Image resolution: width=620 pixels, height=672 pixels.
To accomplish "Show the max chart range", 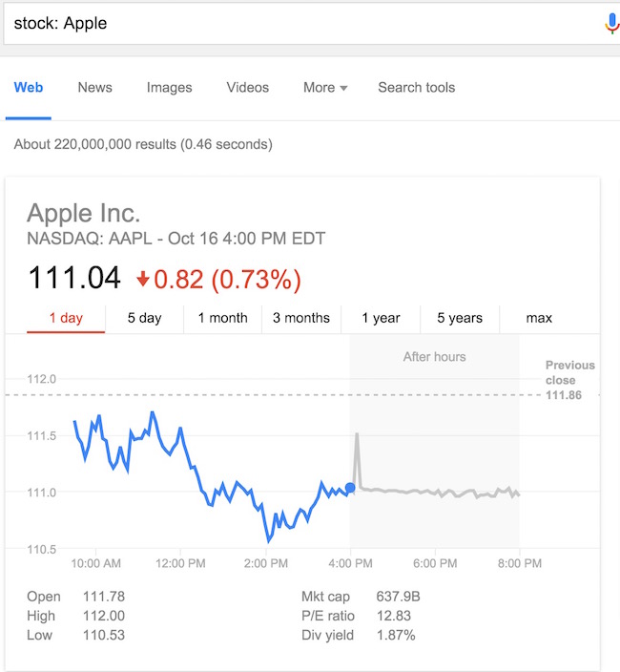I will pyautogui.click(x=539, y=319).
